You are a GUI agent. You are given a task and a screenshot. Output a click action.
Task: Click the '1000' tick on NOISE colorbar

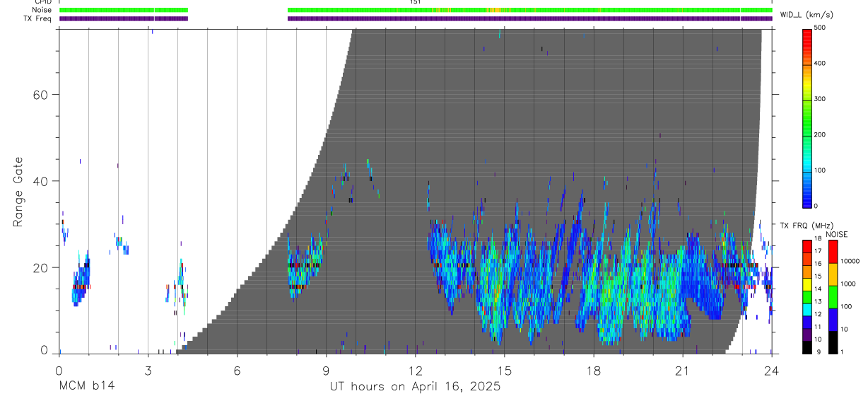[848, 284]
